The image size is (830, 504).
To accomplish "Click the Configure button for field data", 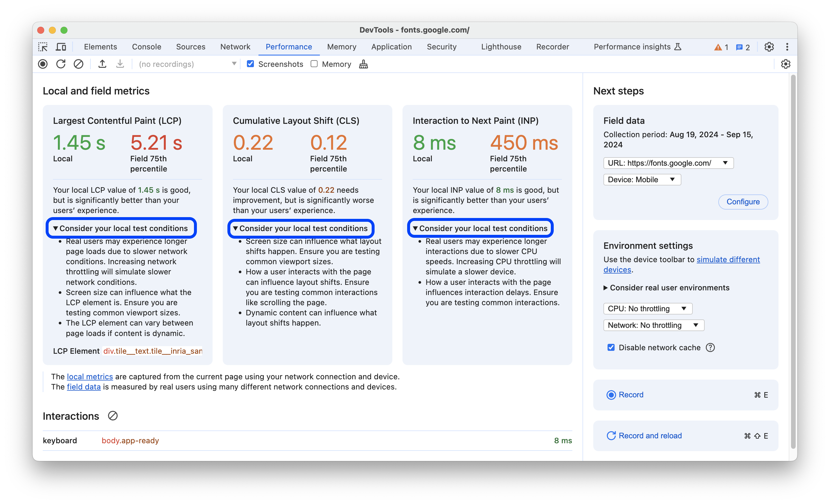I will click(742, 201).
